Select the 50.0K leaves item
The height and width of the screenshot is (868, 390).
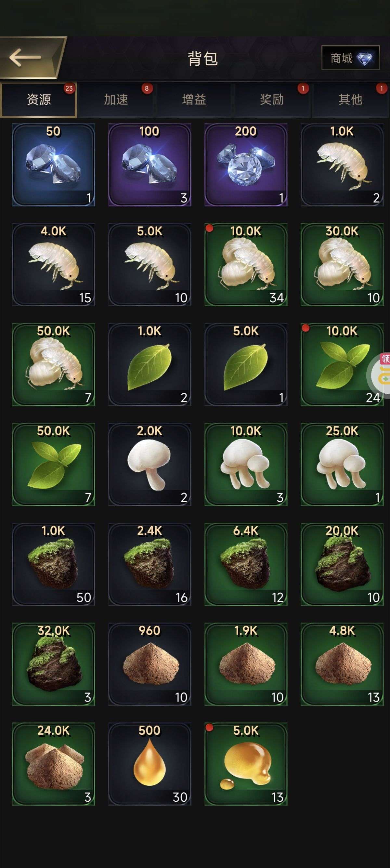[54, 464]
